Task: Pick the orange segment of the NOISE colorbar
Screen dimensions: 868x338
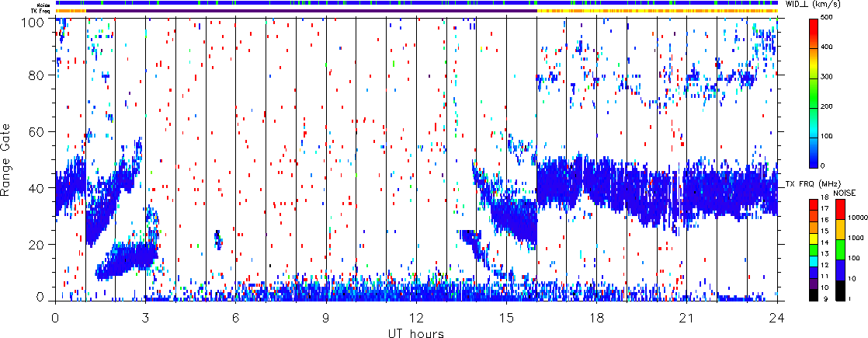Action: [840, 229]
